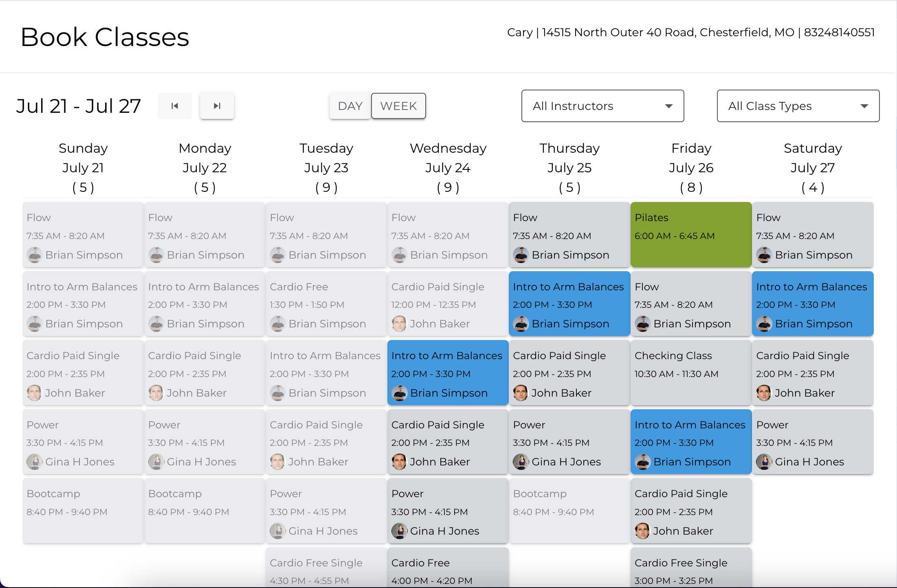Click John Baker's avatar in Thursday Cardio Paid Single
This screenshot has width=897, height=588.
[521, 393]
